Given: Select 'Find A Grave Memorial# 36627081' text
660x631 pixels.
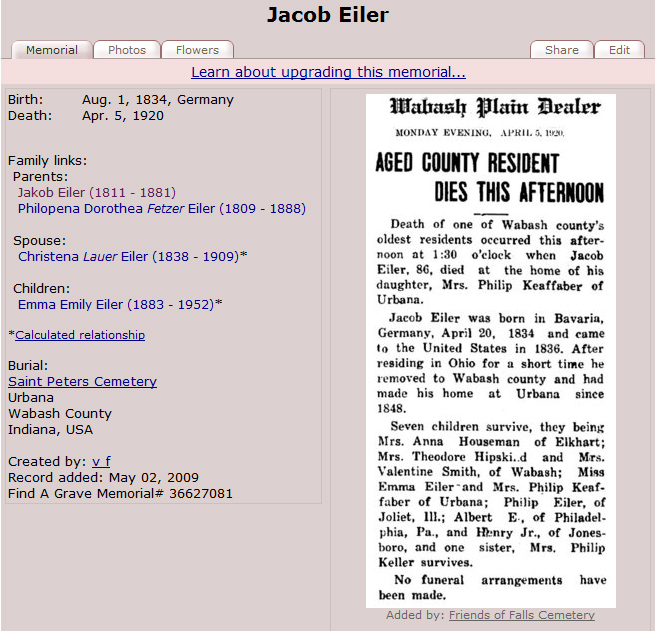Looking at the screenshot, I should [120, 493].
